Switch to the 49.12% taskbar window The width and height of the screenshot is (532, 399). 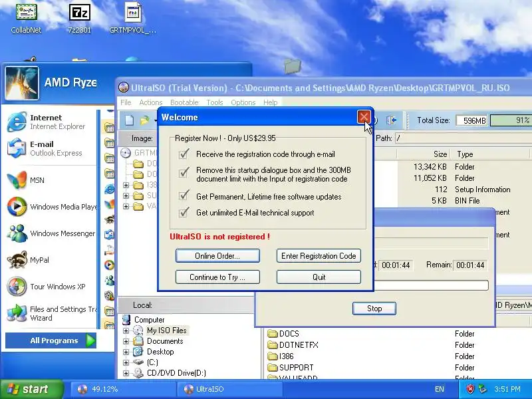[123, 389]
